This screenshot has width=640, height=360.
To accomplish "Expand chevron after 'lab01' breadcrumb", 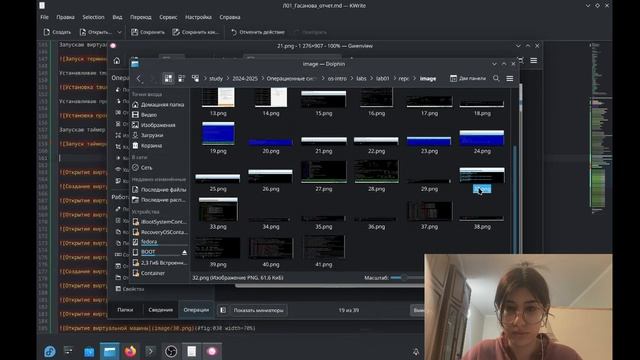I will coord(394,78).
